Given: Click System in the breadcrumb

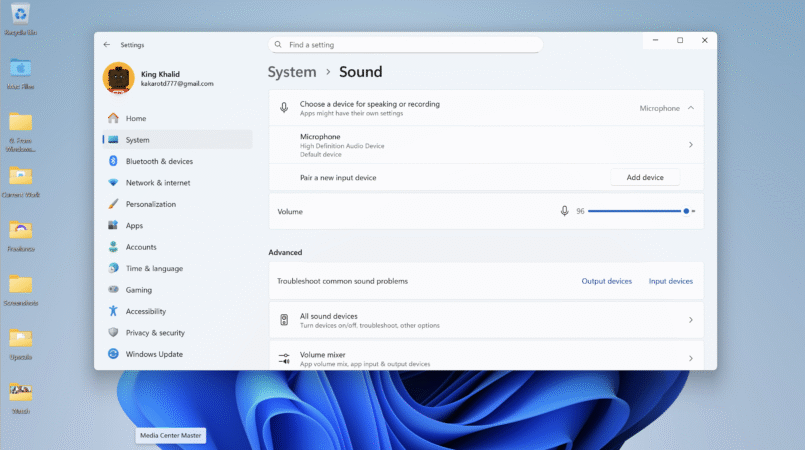Looking at the screenshot, I should coord(292,72).
